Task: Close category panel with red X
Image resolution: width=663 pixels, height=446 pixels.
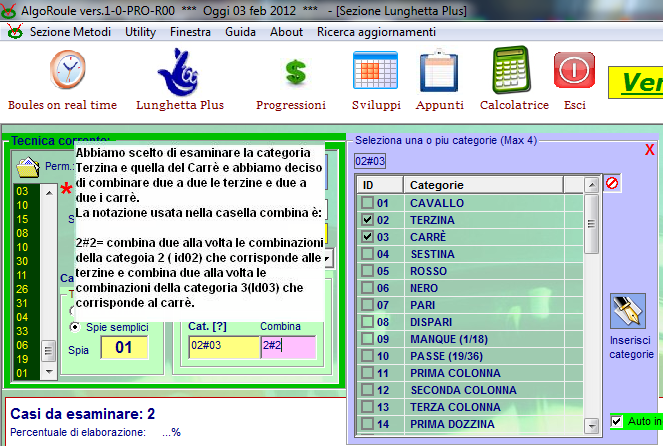Action: click(x=650, y=150)
